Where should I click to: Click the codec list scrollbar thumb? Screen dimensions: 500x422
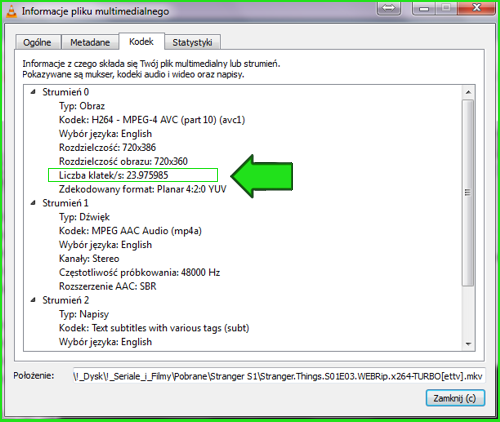click(x=468, y=193)
